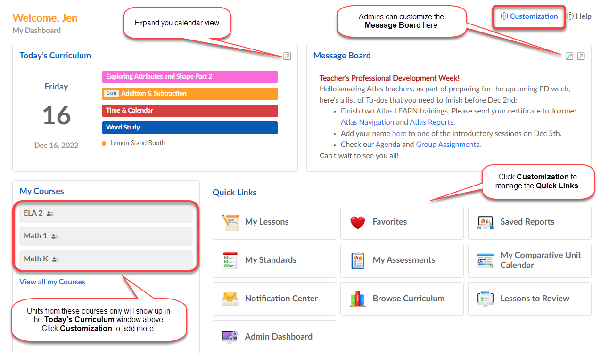
Task: Click the Help question mark icon
Action: click(570, 16)
